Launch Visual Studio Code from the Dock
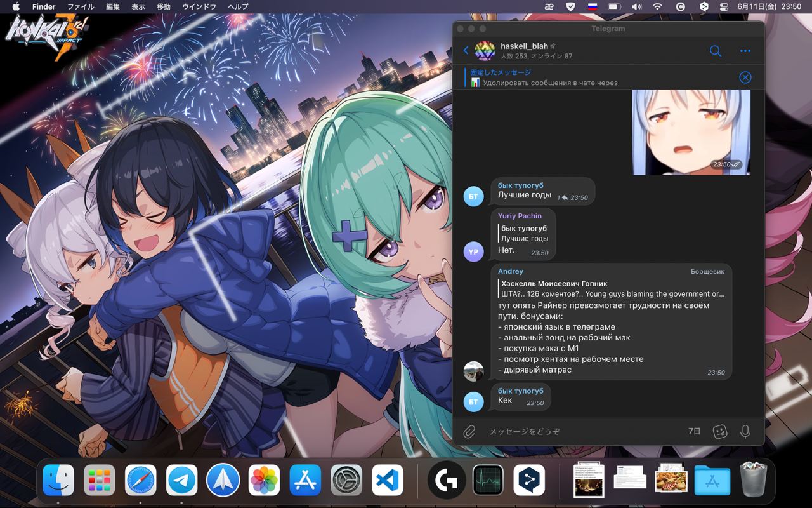This screenshot has height=508, width=812. click(x=388, y=480)
